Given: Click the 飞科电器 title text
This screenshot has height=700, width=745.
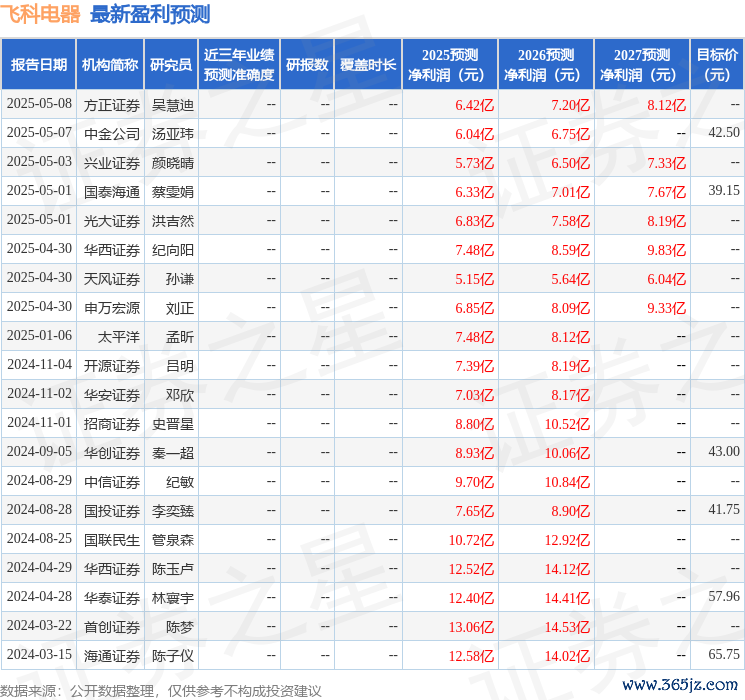Looking at the screenshot, I should point(40,14).
